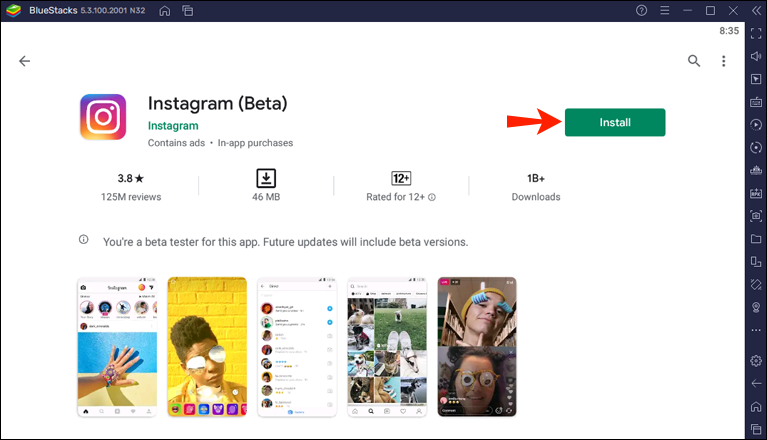Click the sidebar Android home button
The image size is (767, 440).
pos(756,406)
